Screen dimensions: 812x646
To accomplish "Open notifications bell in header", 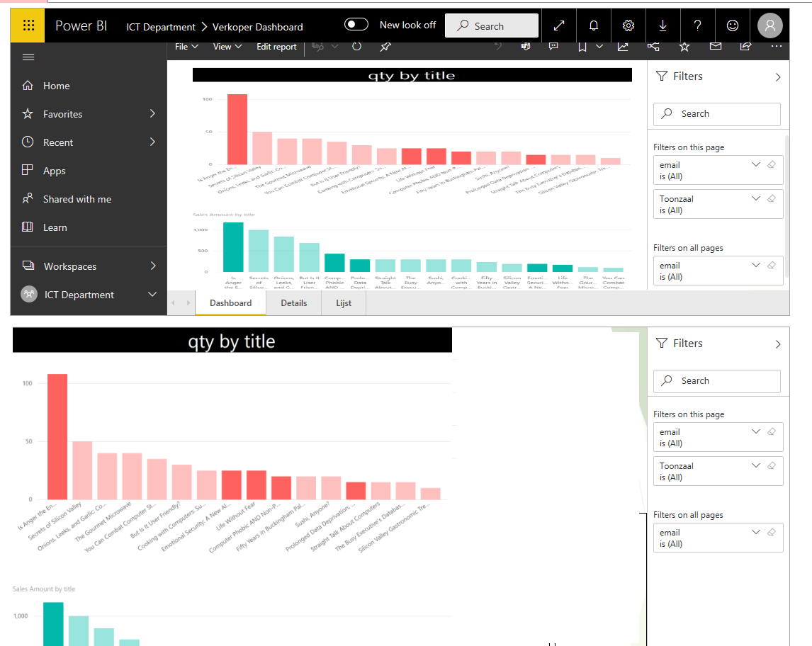I will tap(594, 25).
